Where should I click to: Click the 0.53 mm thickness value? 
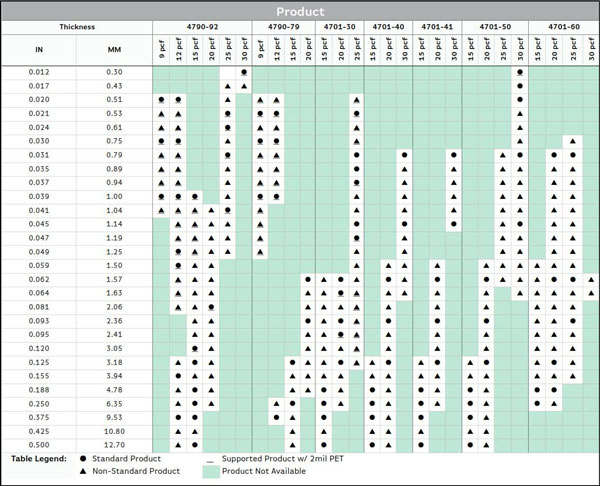114,113
